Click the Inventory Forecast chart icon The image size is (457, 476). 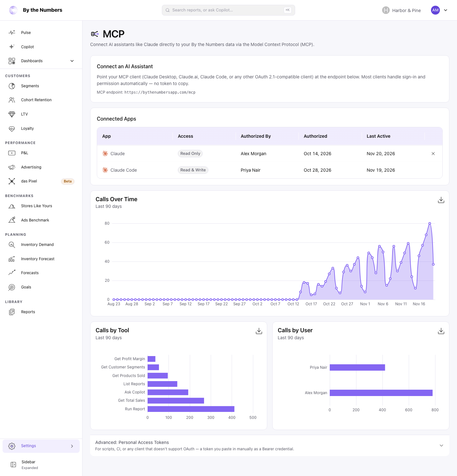(x=12, y=259)
